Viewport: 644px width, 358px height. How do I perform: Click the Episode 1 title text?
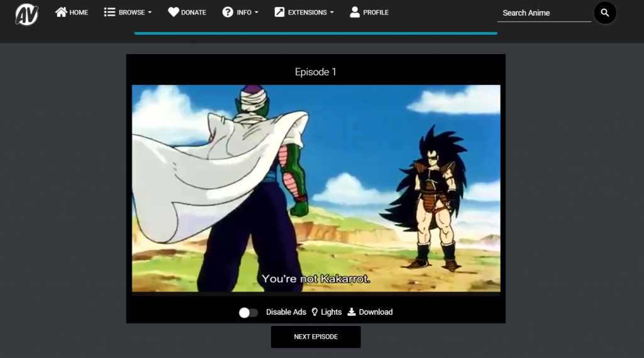click(x=316, y=72)
